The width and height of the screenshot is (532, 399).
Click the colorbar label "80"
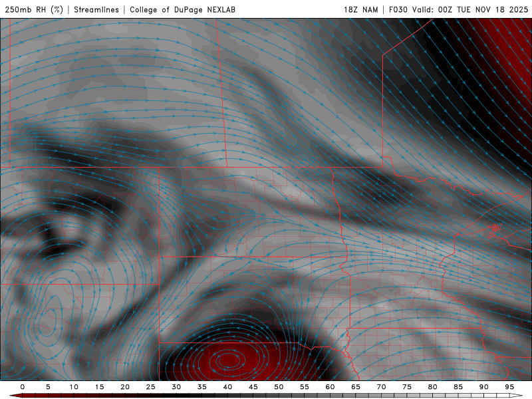pyautogui.click(x=432, y=387)
